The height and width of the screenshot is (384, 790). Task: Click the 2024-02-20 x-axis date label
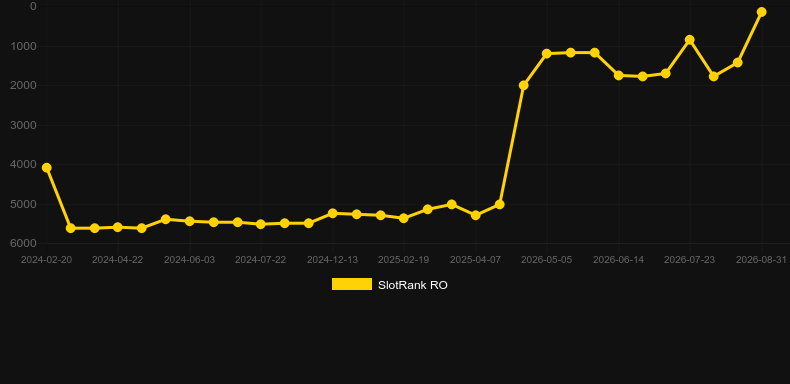point(46,260)
